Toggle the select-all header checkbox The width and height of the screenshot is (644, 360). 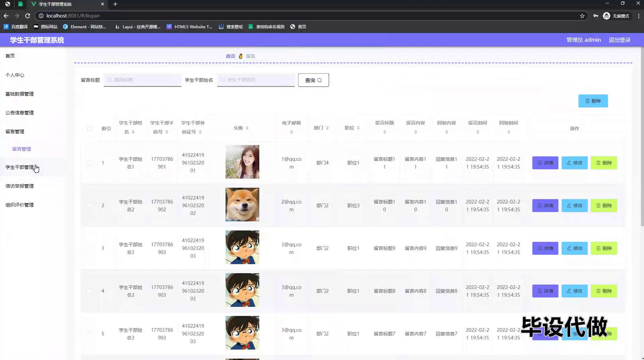(90, 128)
